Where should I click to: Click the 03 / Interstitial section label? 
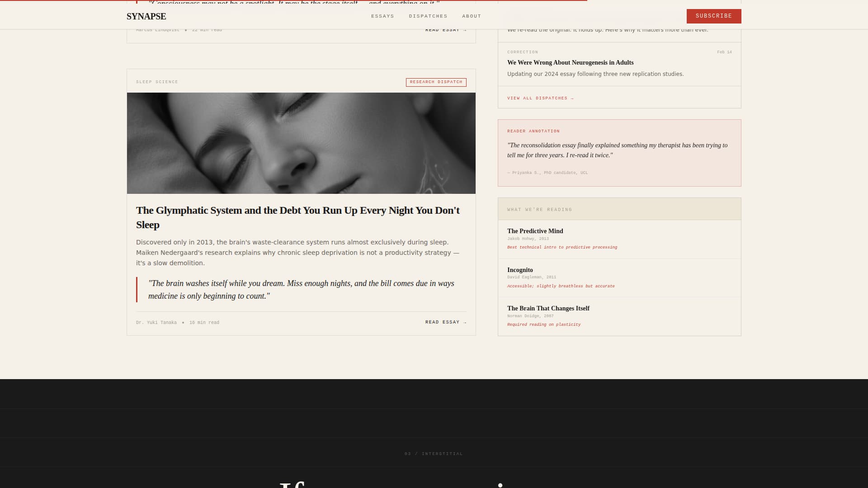point(434,454)
